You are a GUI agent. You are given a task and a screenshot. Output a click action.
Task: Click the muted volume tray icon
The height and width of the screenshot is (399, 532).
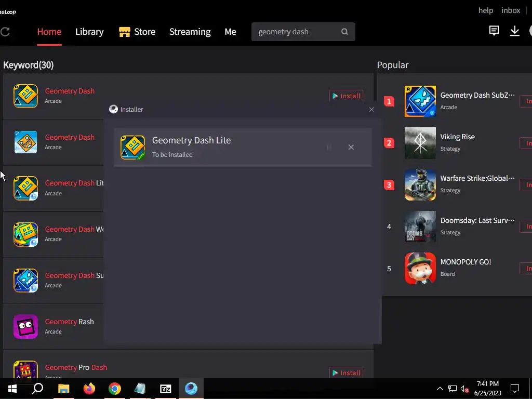464,389
